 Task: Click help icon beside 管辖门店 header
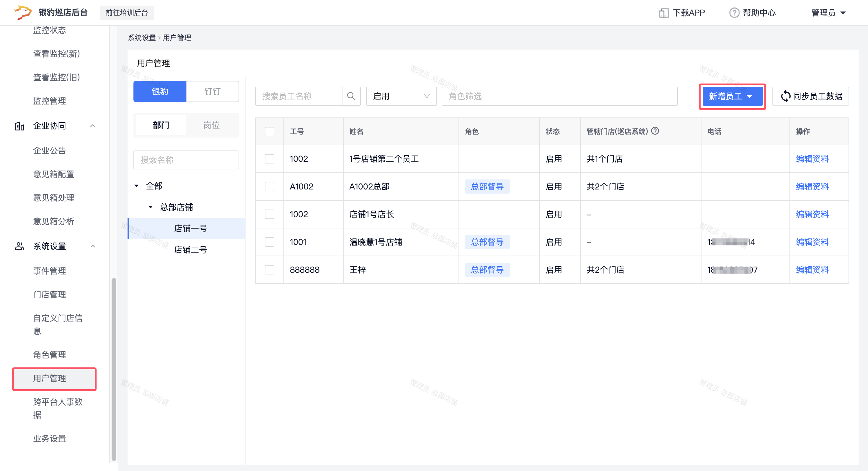(x=655, y=131)
